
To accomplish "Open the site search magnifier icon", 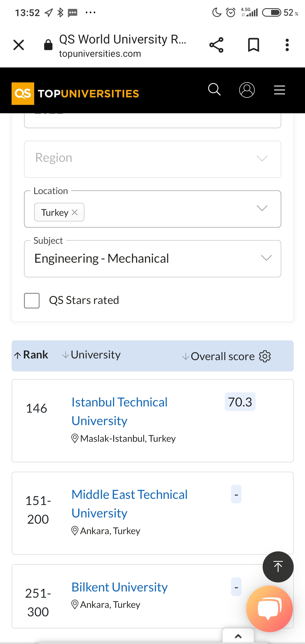I will click(214, 90).
